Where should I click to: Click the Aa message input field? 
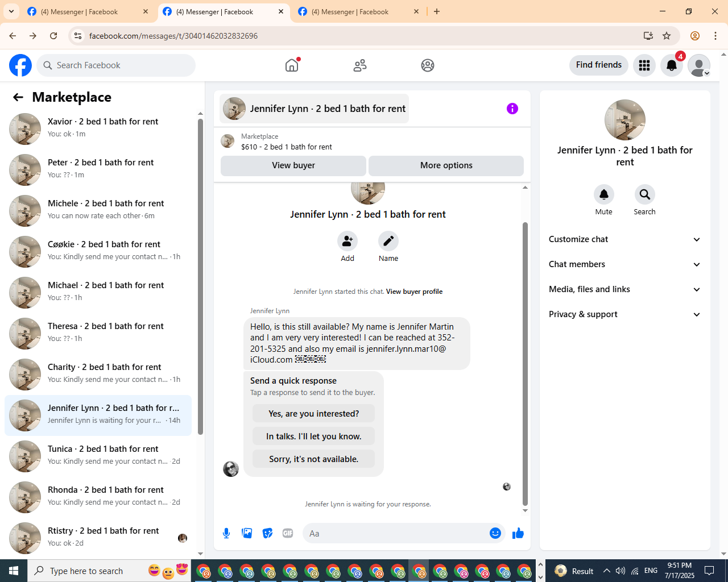pyautogui.click(x=396, y=533)
